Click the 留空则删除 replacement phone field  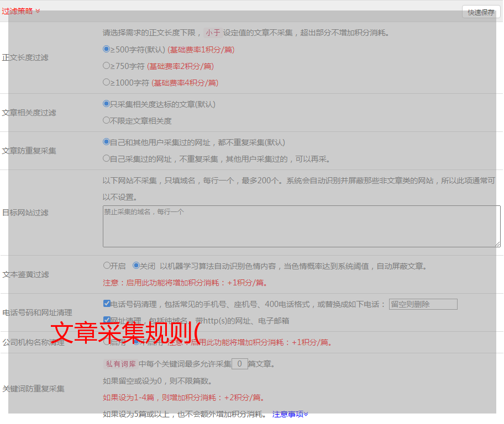(423, 304)
